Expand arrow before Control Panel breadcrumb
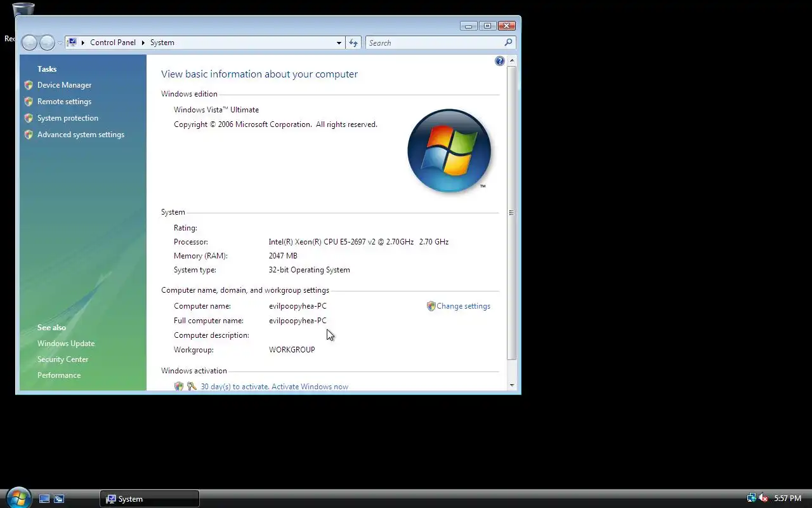The height and width of the screenshot is (508, 812). (83, 43)
